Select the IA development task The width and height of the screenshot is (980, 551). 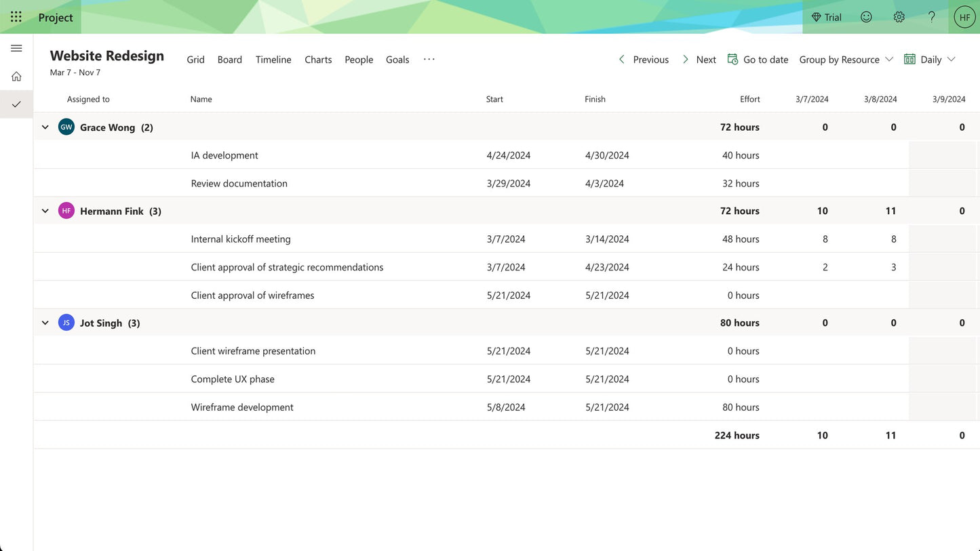[224, 155]
